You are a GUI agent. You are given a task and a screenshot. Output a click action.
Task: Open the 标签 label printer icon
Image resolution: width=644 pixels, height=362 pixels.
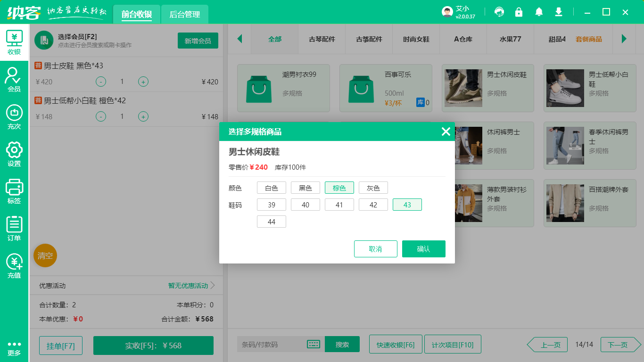[14, 191]
